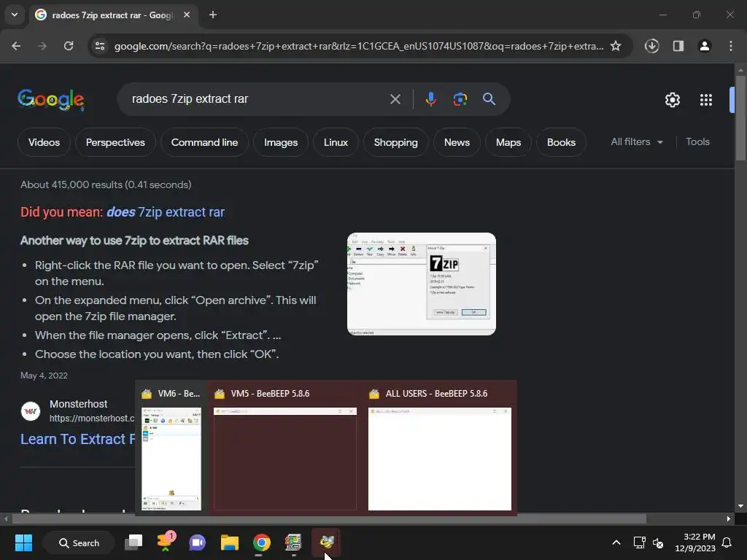Click the BeeBEEP bee taskbar icon
The width and height of the screenshot is (747, 560).
pyautogui.click(x=327, y=542)
